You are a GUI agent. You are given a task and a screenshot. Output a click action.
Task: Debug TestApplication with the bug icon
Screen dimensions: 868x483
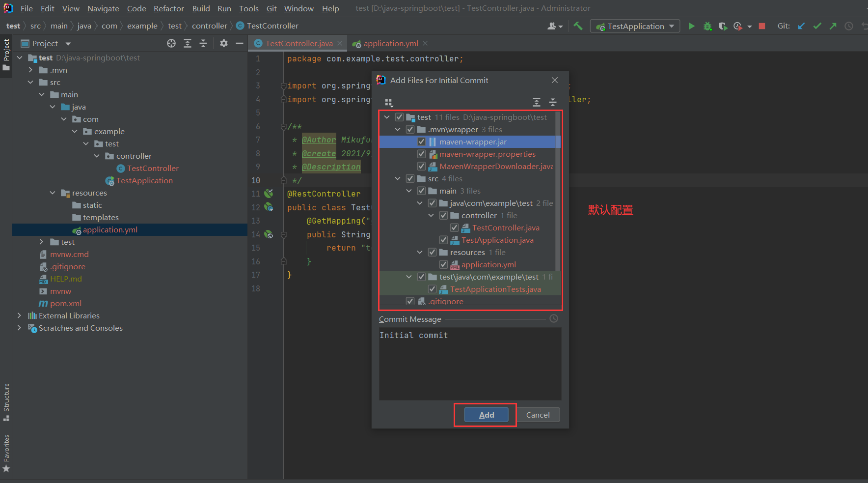(707, 26)
